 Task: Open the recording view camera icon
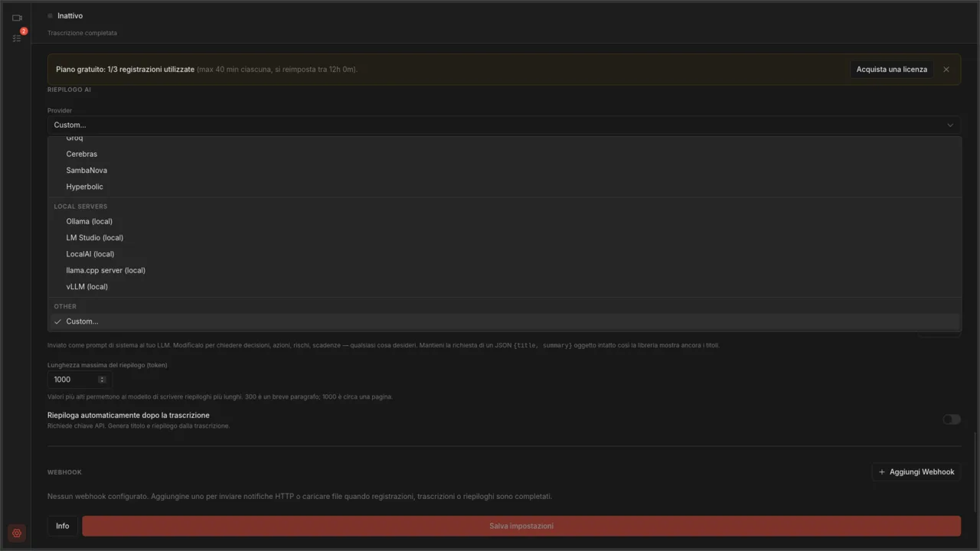click(x=17, y=18)
